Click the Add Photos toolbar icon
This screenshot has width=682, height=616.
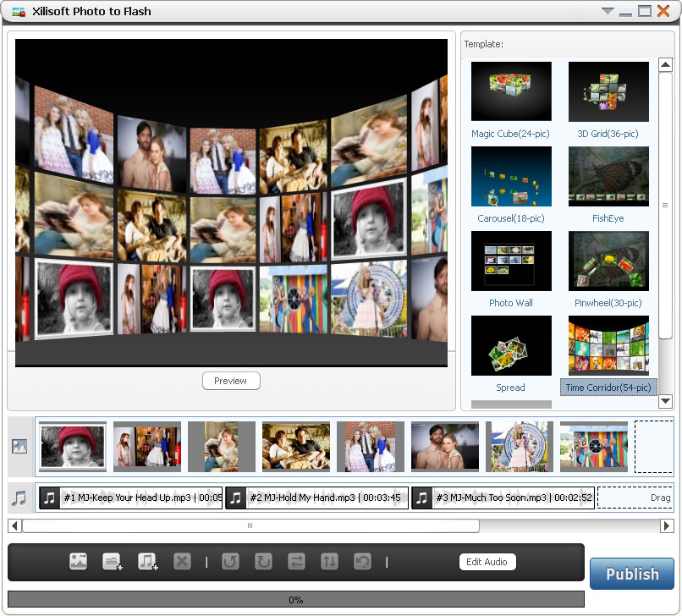click(79, 561)
